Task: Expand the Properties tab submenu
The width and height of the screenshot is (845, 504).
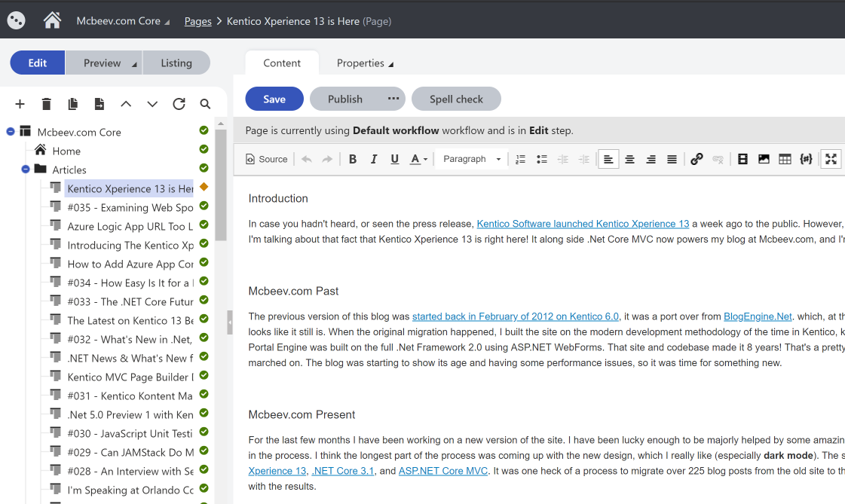Action: [390, 65]
